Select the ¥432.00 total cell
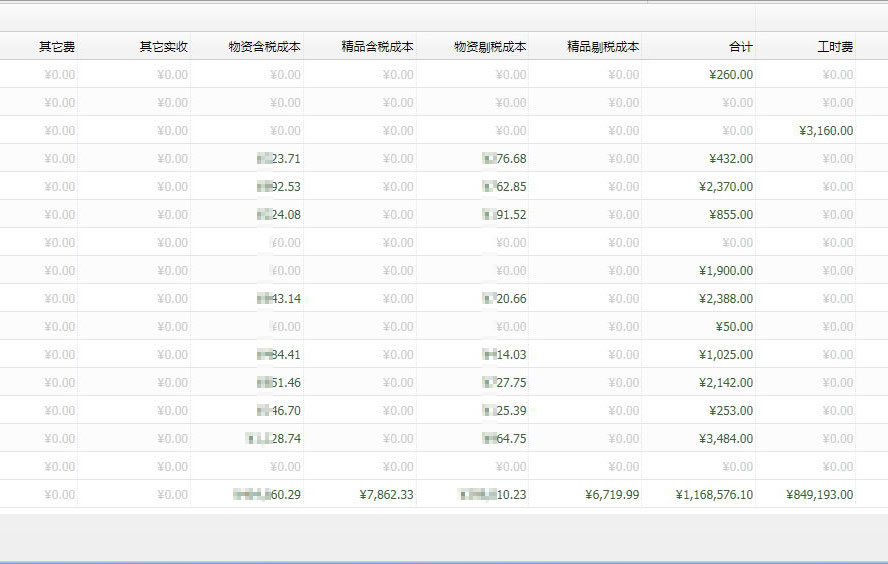This screenshot has width=888, height=564. (x=730, y=158)
